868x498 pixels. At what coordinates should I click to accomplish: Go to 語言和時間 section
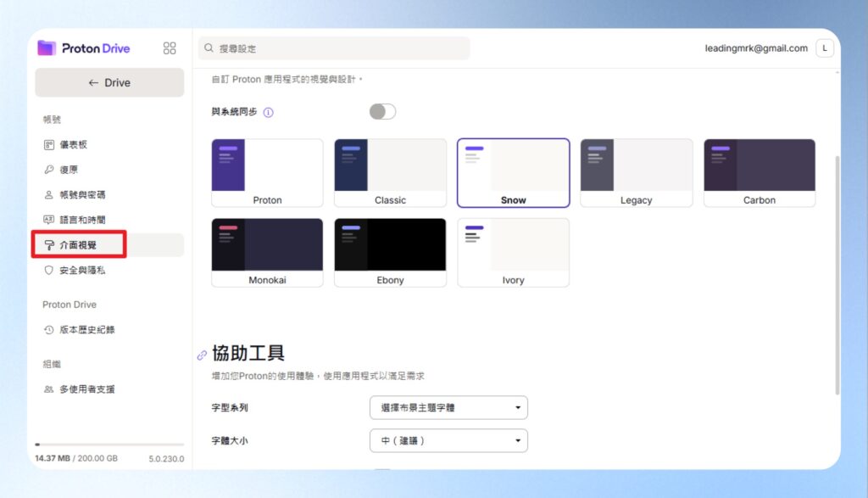point(109,220)
